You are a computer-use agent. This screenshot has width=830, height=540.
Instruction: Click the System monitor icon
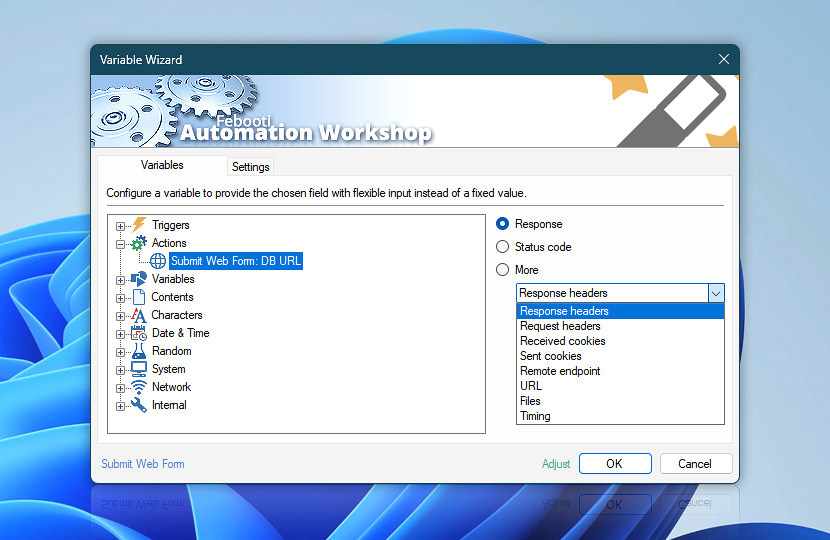click(139, 369)
